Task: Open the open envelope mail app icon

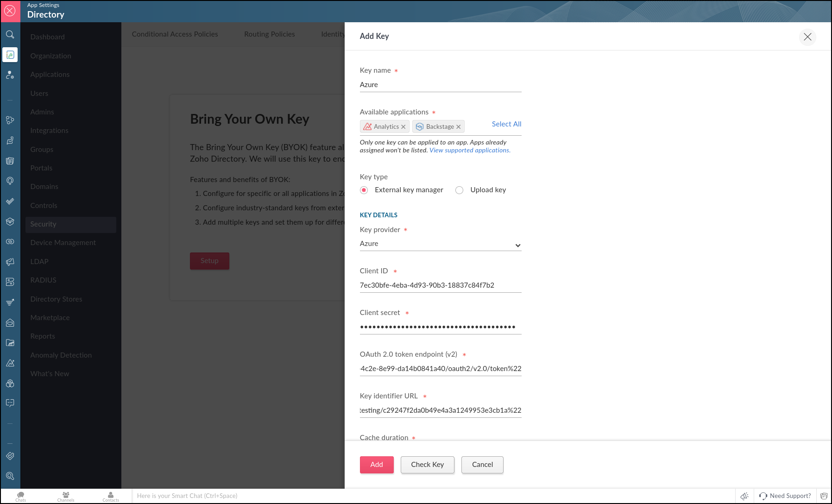Action: point(10,323)
